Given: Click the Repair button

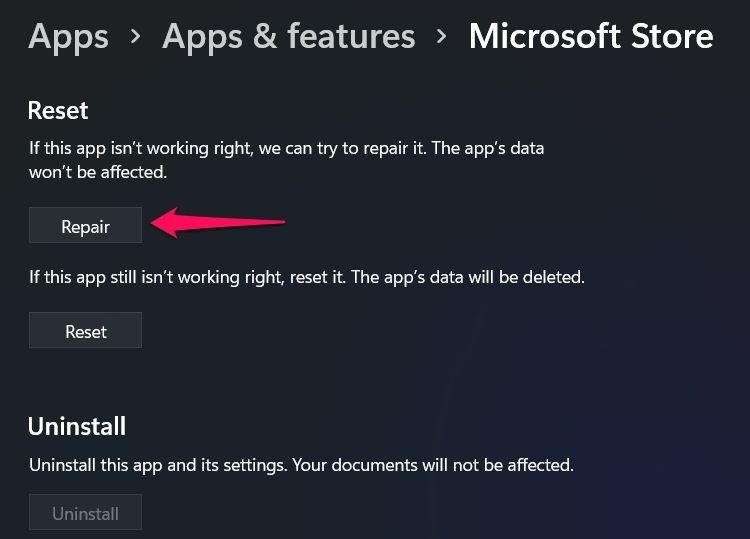Looking at the screenshot, I should [86, 225].
